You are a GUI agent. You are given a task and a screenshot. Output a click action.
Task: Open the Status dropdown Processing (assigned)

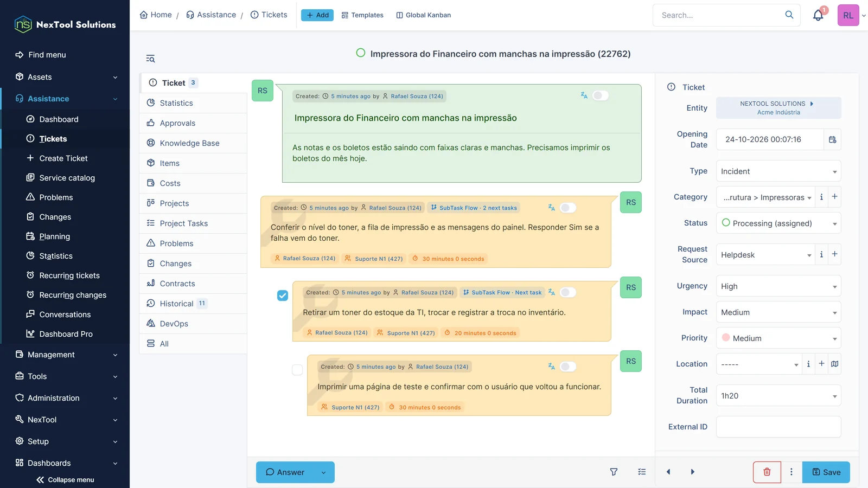click(x=778, y=223)
